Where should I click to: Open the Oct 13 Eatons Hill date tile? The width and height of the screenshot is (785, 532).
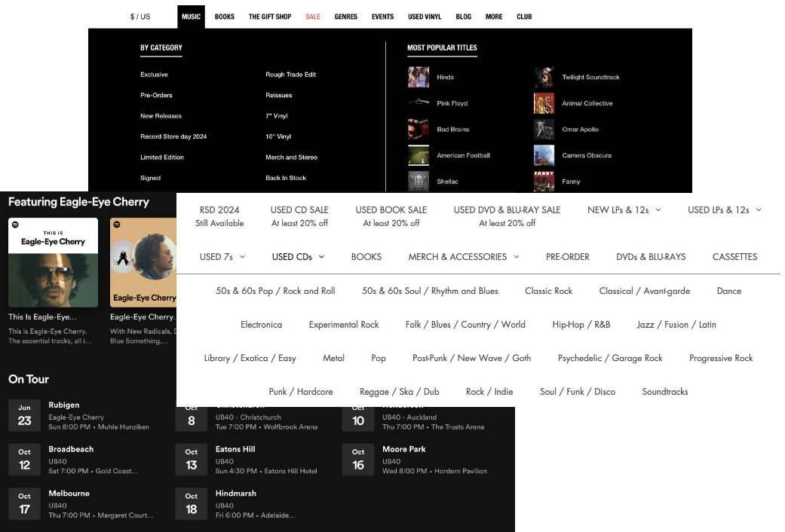(x=192, y=460)
